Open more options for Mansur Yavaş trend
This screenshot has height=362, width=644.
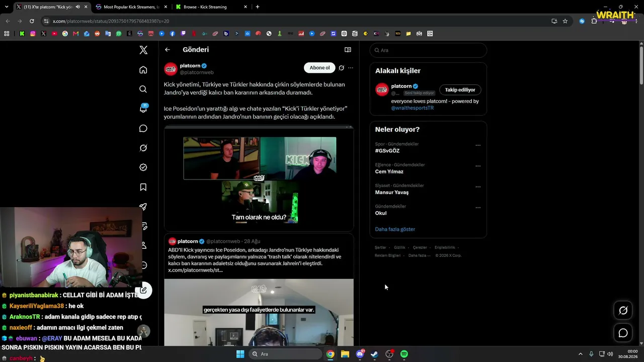coord(478,187)
